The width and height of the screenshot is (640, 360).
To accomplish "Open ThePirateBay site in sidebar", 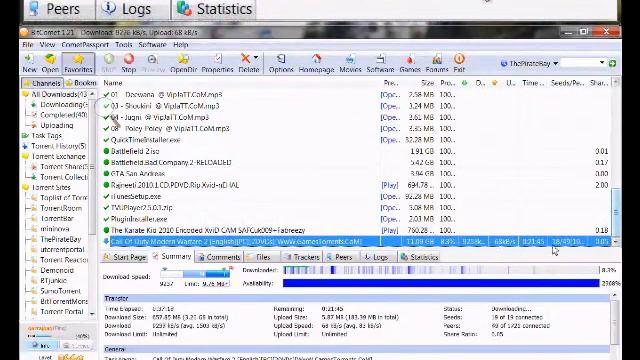I will coord(60,239).
